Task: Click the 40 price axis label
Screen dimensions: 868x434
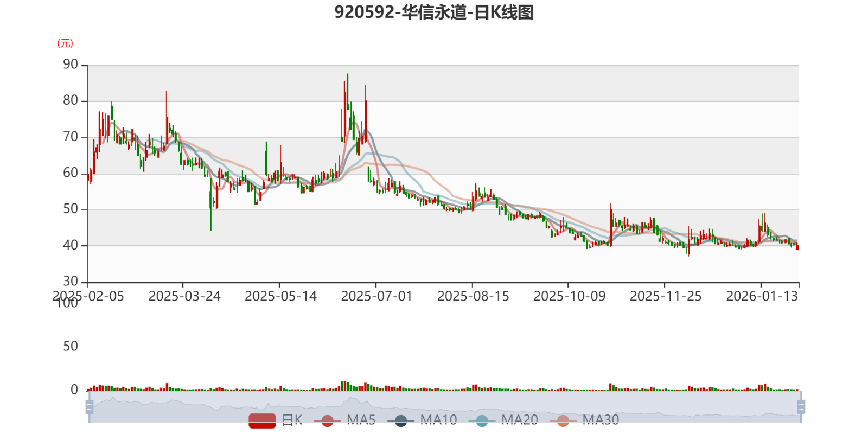Action: [71, 245]
